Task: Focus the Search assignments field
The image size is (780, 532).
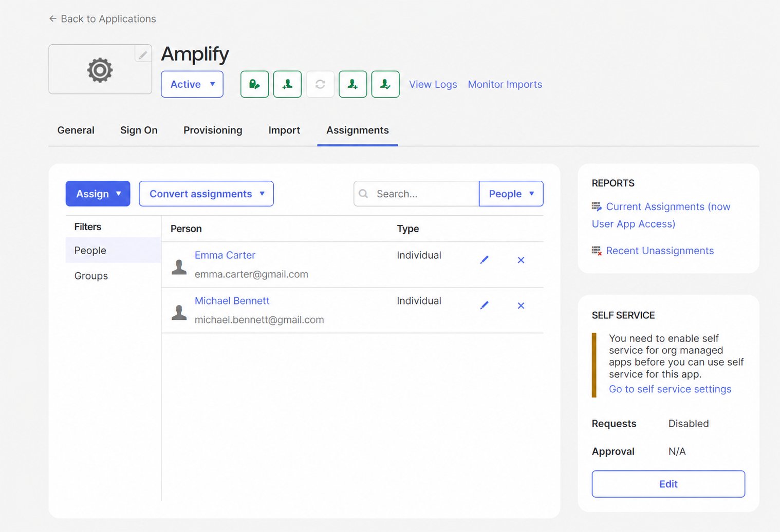Action: pos(416,194)
